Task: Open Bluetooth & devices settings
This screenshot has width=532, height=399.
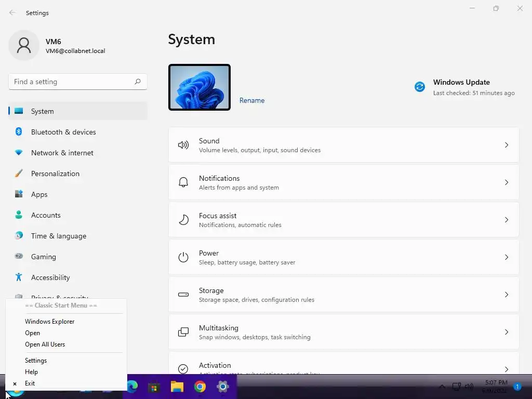Action: pos(78,132)
